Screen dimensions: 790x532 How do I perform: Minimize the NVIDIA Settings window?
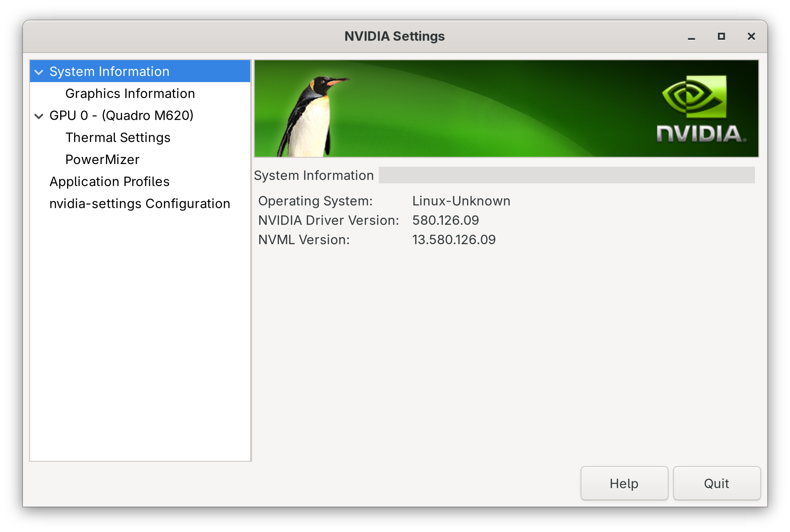coord(691,37)
